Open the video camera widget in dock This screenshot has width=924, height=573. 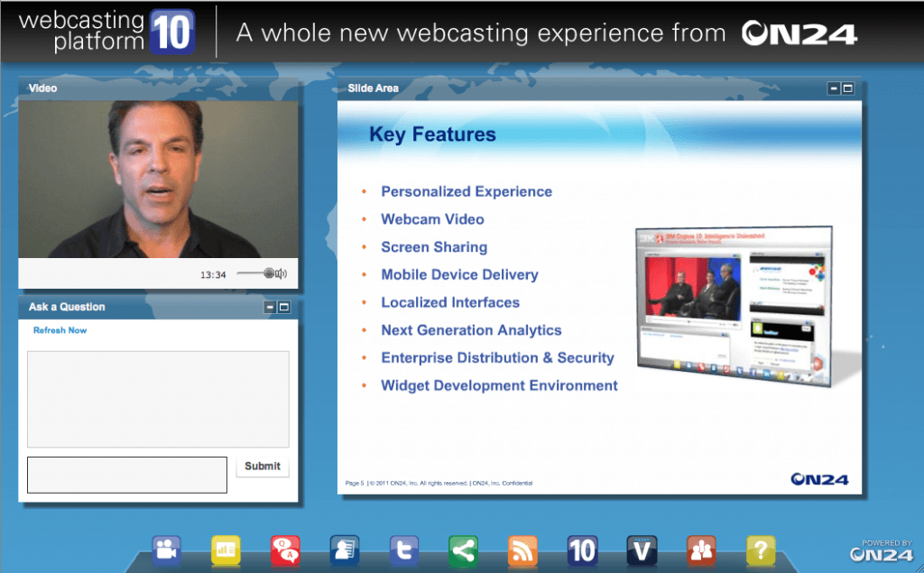(167, 550)
